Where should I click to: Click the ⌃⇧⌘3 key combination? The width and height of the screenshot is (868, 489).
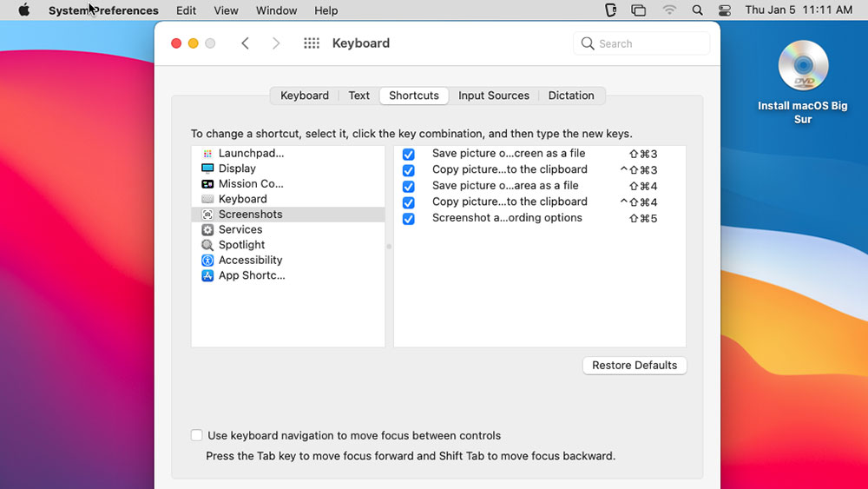(638, 170)
